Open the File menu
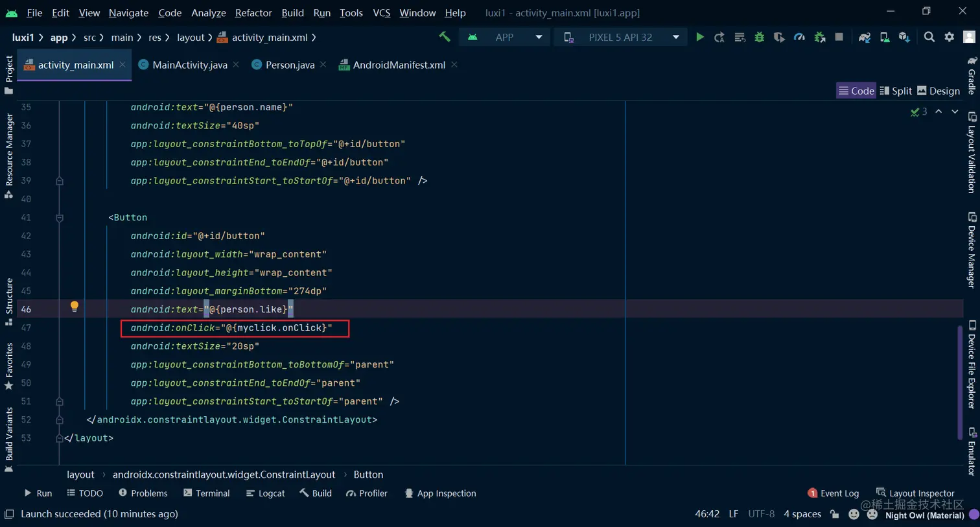This screenshot has width=980, height=527. click(34, 13)
